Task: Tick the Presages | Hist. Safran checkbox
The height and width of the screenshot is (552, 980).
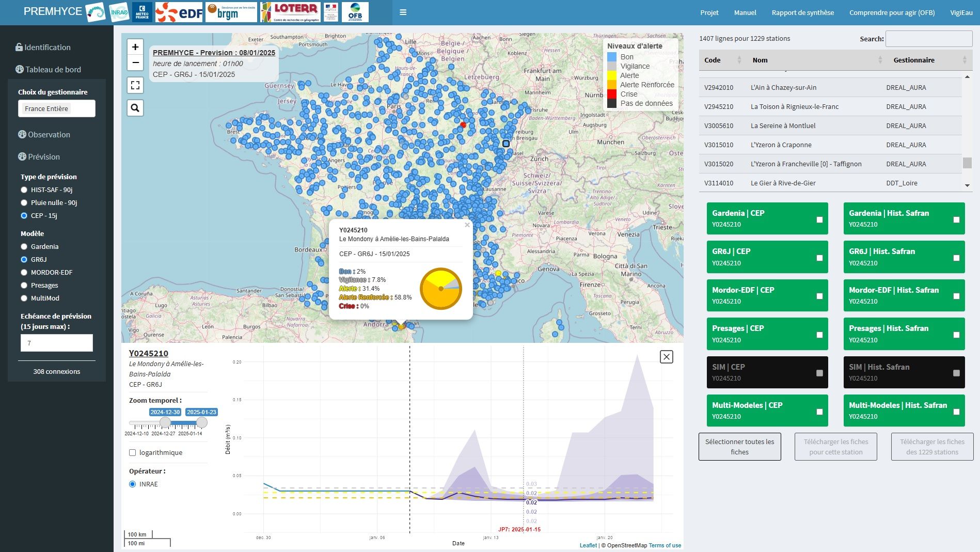Action: (x=956, y=335)
